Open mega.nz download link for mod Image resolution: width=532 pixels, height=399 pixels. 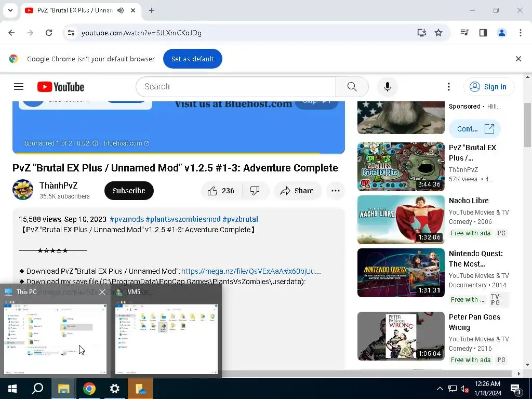[x=251, y=271]
